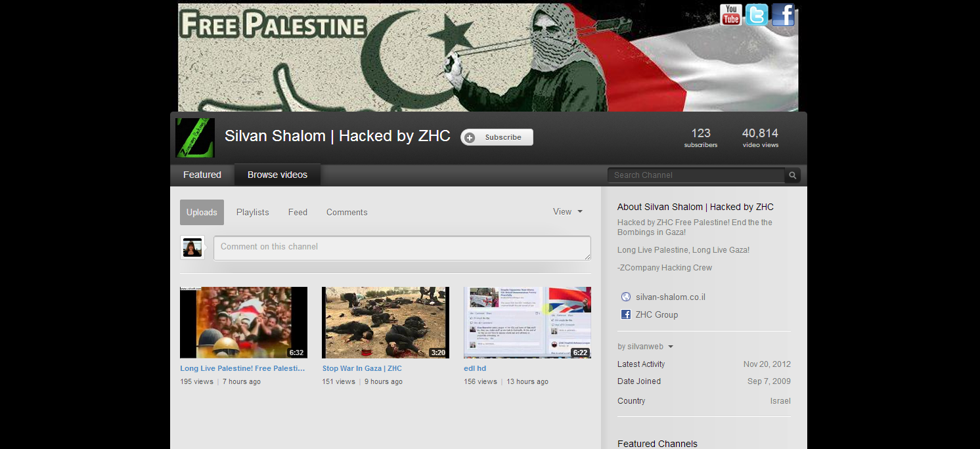Click the Facebook icon beside ZHC Group
Viewport: 980px width, 449px height.
tap(626, 314)
